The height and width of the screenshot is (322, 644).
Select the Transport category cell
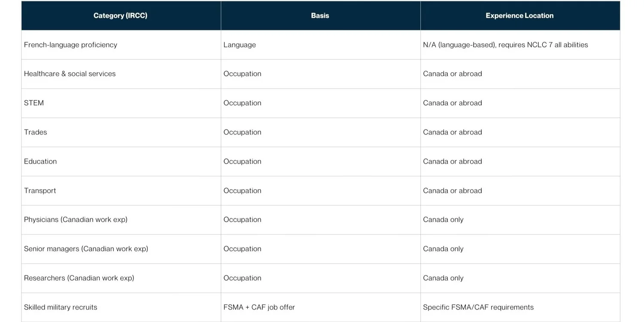pyautogui.click(x=121, y=190)
